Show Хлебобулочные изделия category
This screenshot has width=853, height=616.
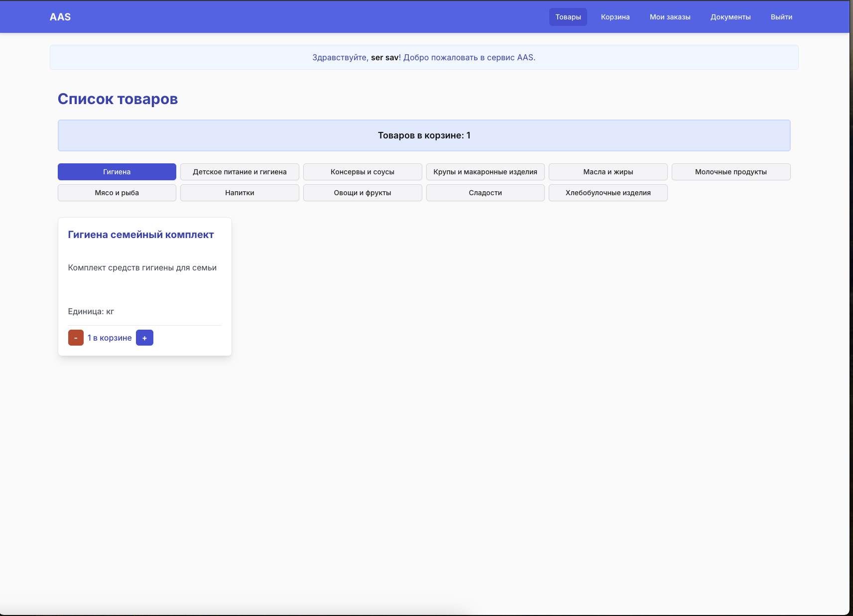click(x=608, y=193)
